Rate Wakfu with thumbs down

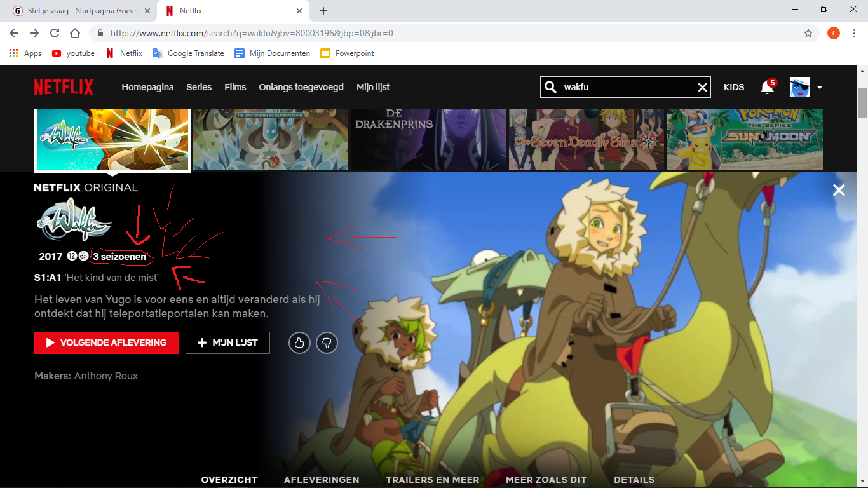click(x=327, y=343)
